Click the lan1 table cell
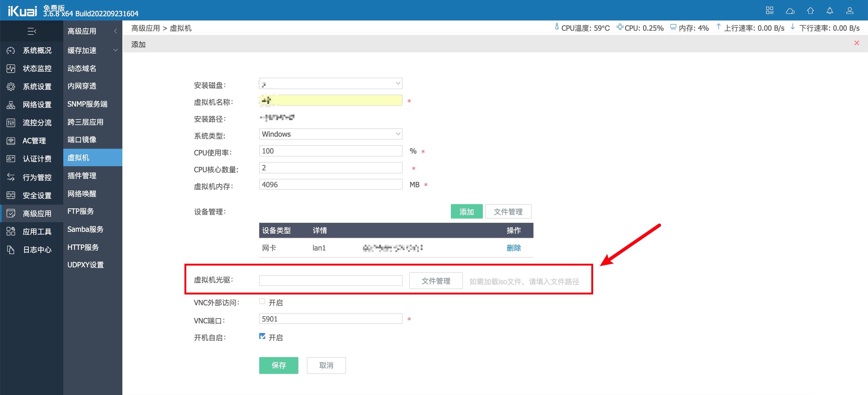Viewport: 868px width, 395px height. tap(319, 248)
